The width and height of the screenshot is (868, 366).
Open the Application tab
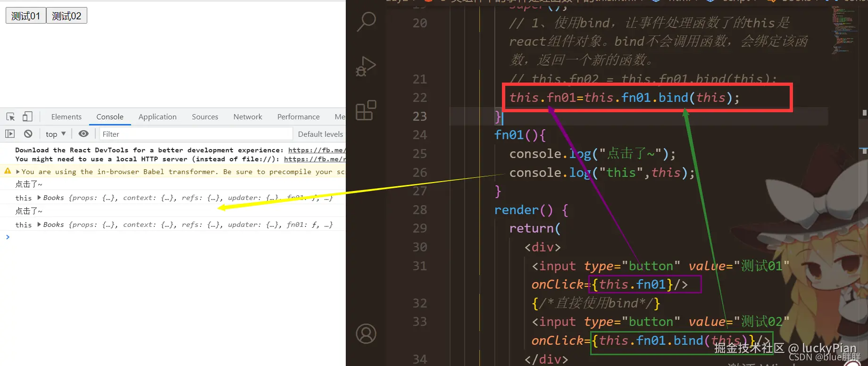click(x=158, y=116)
